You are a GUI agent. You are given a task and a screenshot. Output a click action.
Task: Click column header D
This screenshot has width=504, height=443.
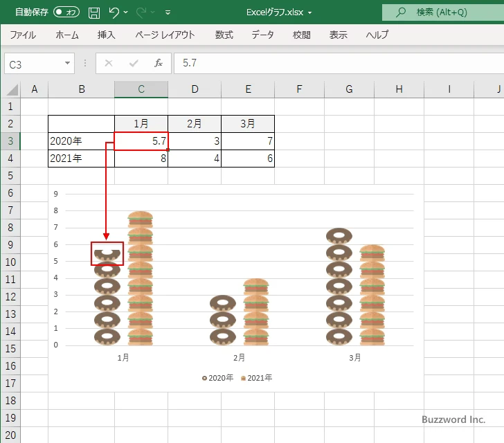click(x=195, y=89)
